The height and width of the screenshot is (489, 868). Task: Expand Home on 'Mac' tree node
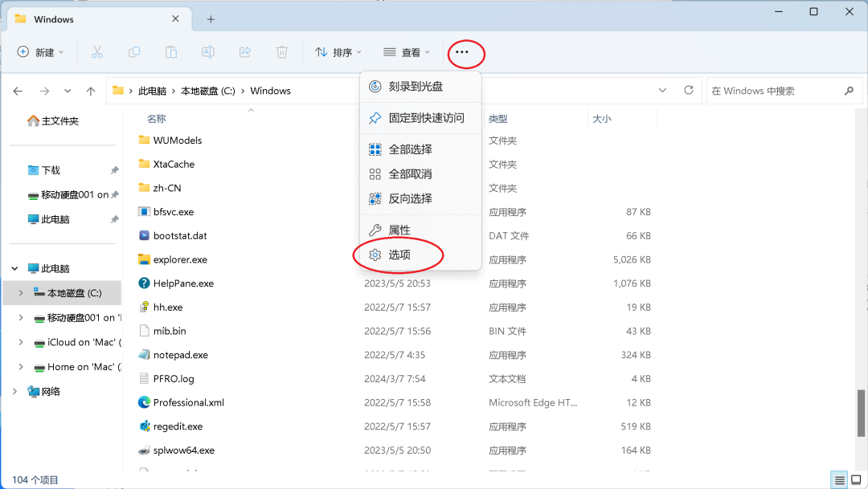click(x=21, y=367)
